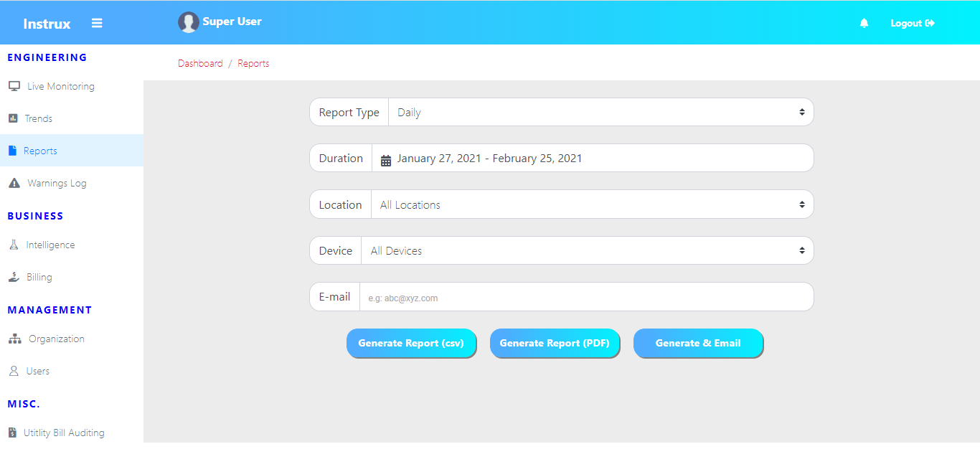Click the Super User avatar icon

[188, 22]
